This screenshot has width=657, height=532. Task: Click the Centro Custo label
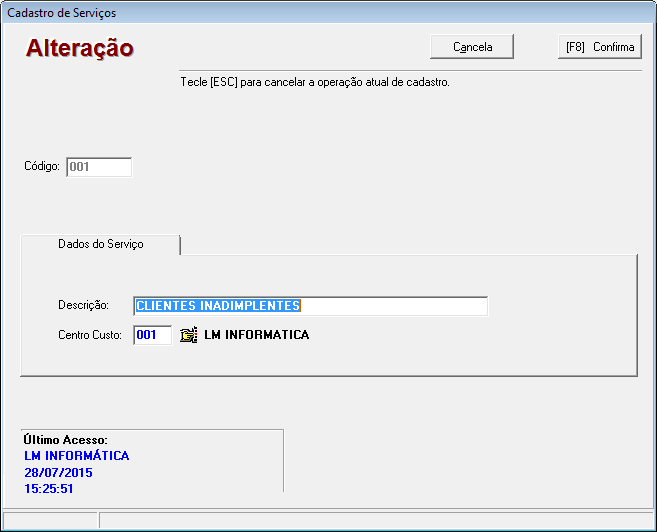[x=90, y=335]
